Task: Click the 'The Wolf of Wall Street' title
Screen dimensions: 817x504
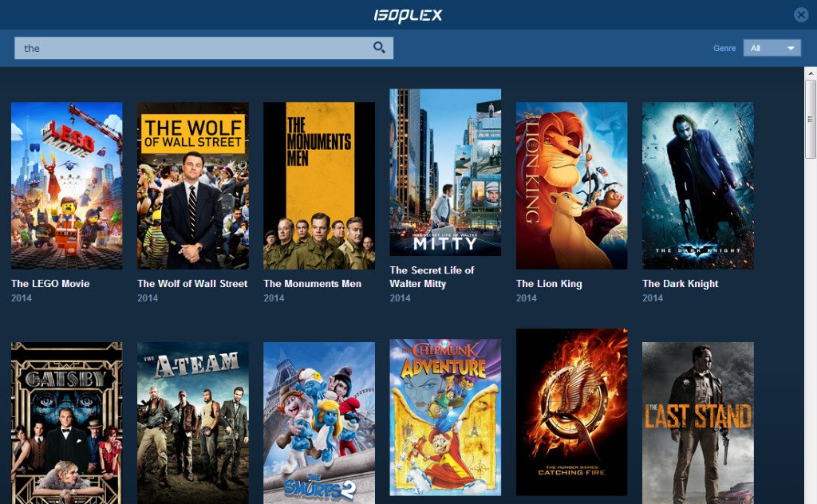Action: point(192,284)
